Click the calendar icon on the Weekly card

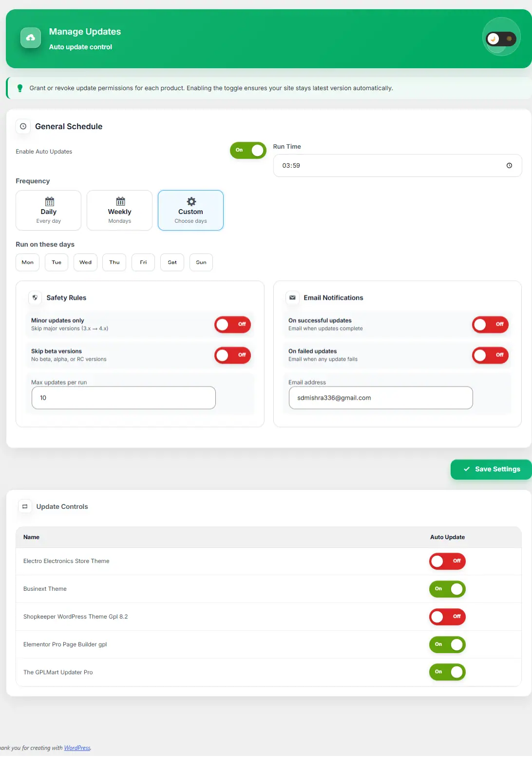pyautogui.click(x=120, y=201)
